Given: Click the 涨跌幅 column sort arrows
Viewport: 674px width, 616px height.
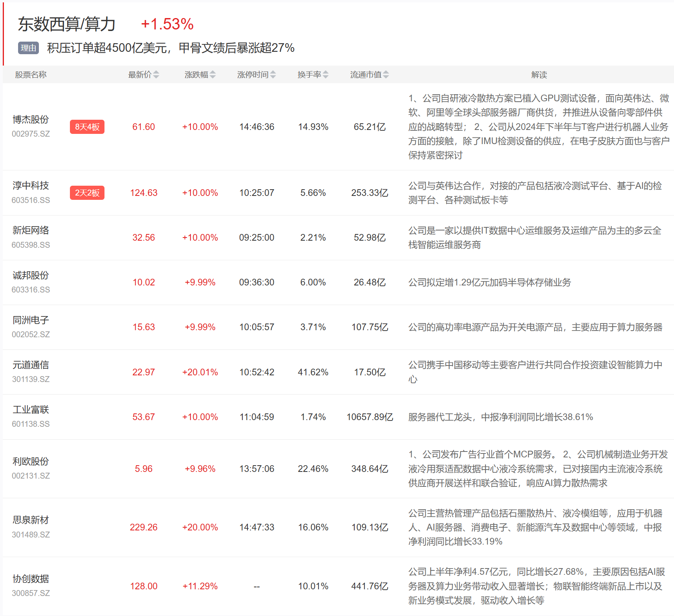Looking at the screenshot, I should (x=212, y=75).
